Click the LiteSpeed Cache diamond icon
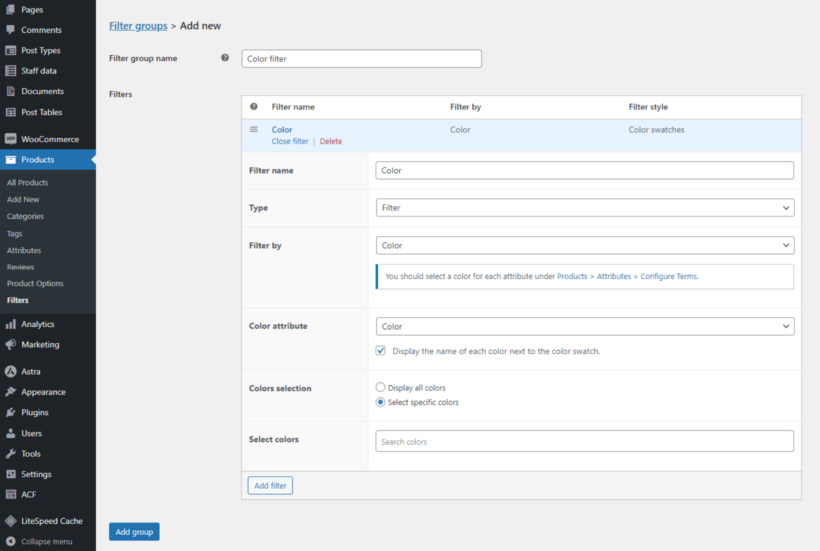This screenshot has height=551, width=820. coord(10,521)
